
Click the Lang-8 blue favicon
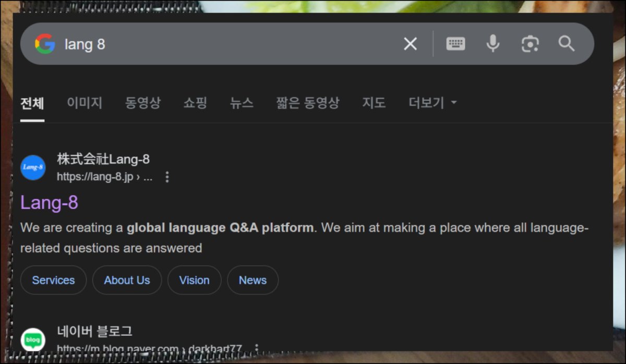click(x=33, y=167)
